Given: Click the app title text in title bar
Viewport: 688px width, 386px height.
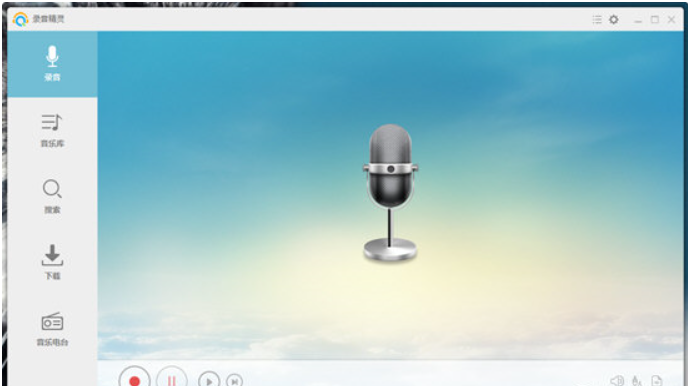Looking at the screenshot, I should 49,19.
